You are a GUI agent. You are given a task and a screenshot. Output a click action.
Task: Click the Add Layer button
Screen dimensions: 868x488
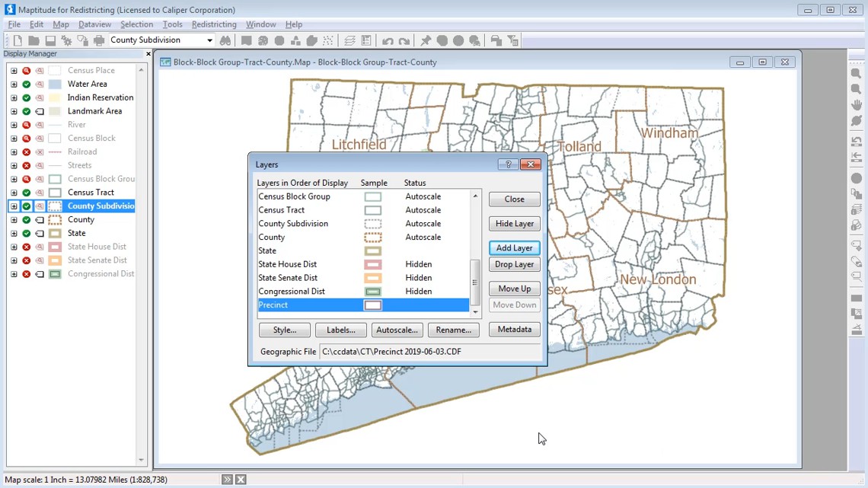click(514, 247)
